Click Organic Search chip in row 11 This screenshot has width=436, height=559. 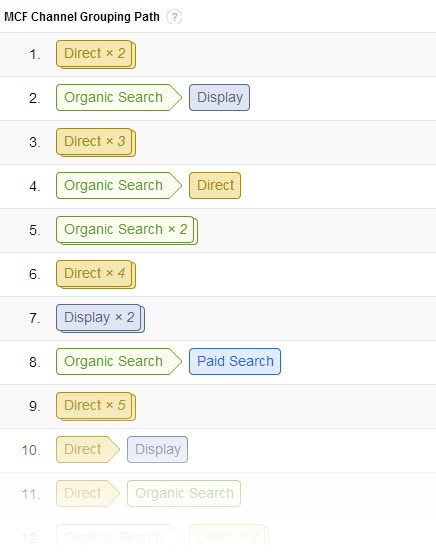(184, 493)
